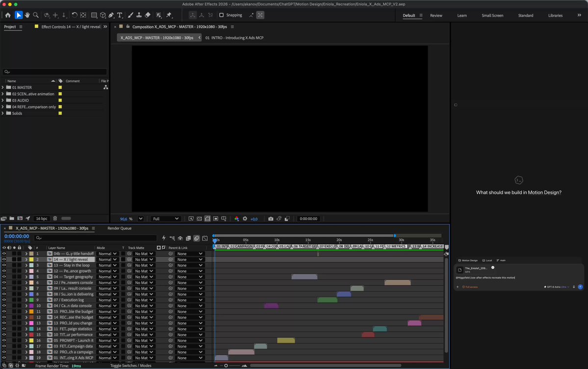Open the Effect Controls panel tab
The height and width of the screenshot is (369, 588).
71,27
